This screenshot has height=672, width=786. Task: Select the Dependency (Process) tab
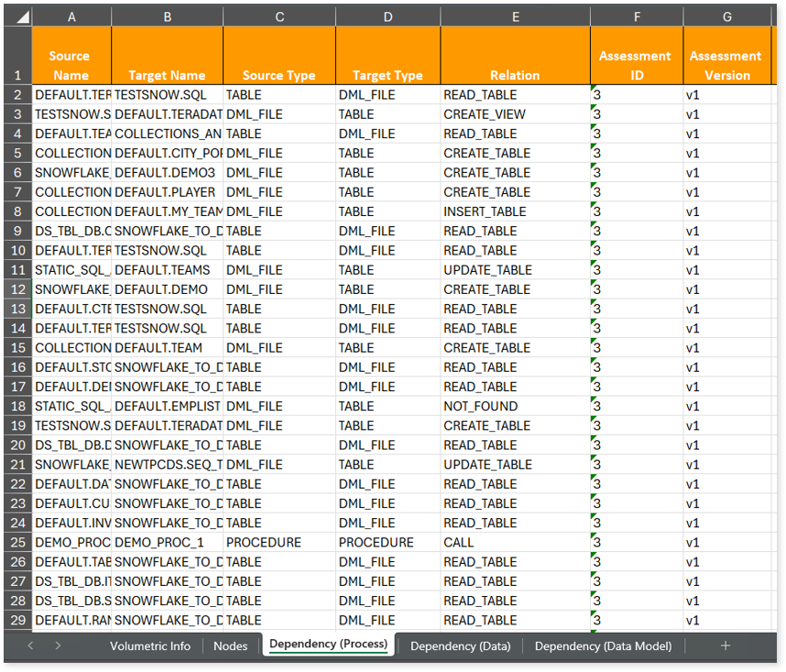(328, 645)
